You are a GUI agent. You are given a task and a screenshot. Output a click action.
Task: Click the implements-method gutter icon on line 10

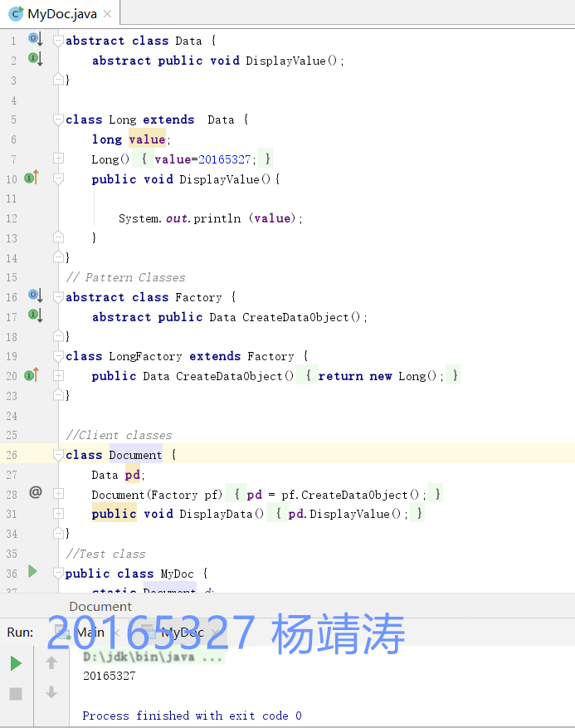click(x=32, y=178)
